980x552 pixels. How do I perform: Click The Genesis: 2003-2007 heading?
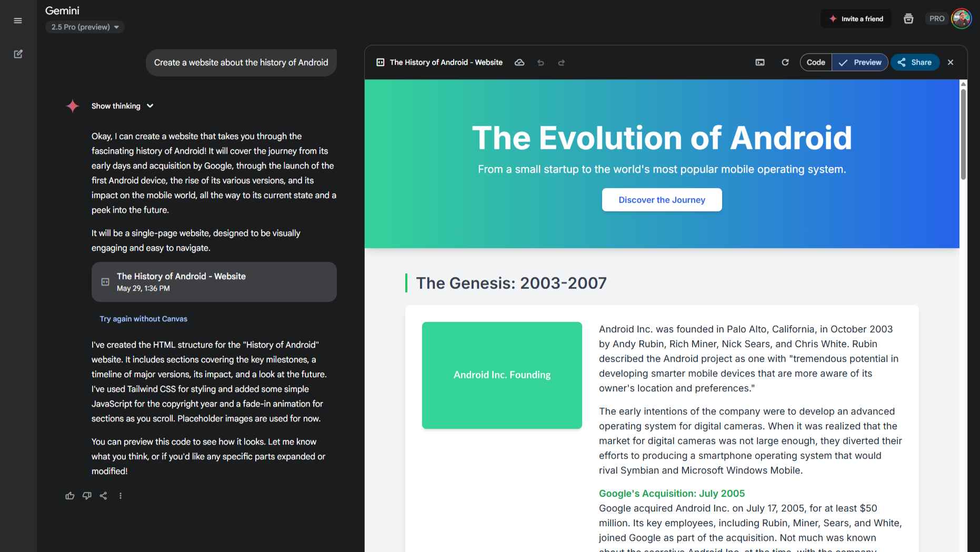[511, 283]
